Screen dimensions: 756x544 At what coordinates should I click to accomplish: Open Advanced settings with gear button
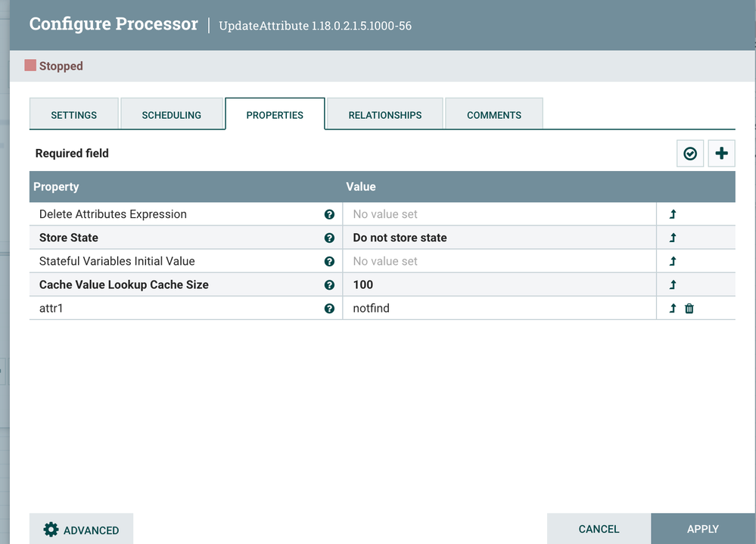pyautogui.click(x=81, y=530)
